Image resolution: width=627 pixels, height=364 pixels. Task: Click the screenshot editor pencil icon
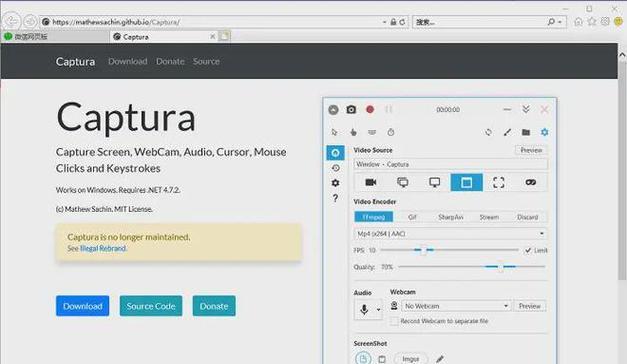pyautogui.click(x=440, y=359)
